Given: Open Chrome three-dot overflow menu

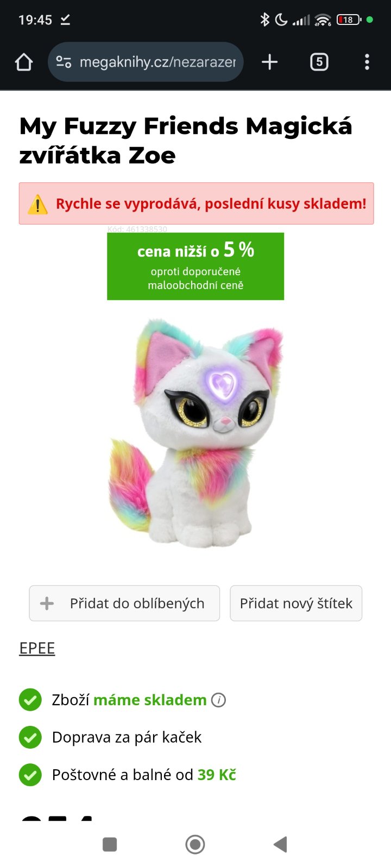Looking at the screenshot, I should click(x=367, y=62).
